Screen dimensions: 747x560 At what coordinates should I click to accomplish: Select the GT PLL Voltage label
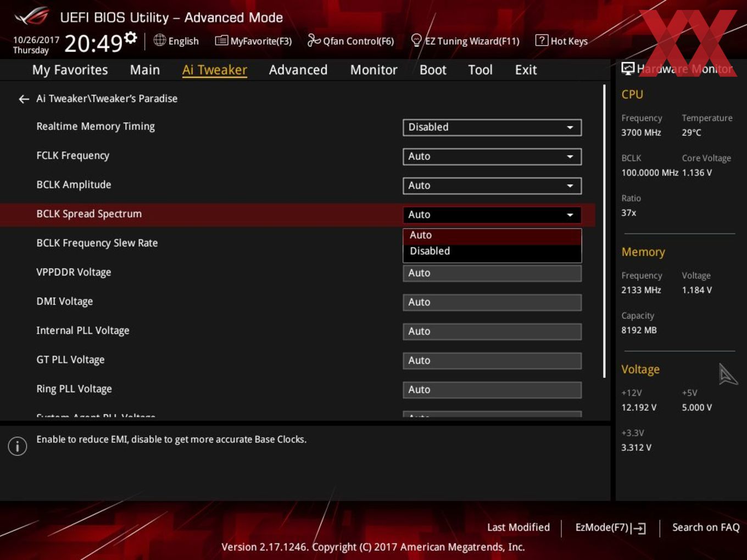point(70,360)
